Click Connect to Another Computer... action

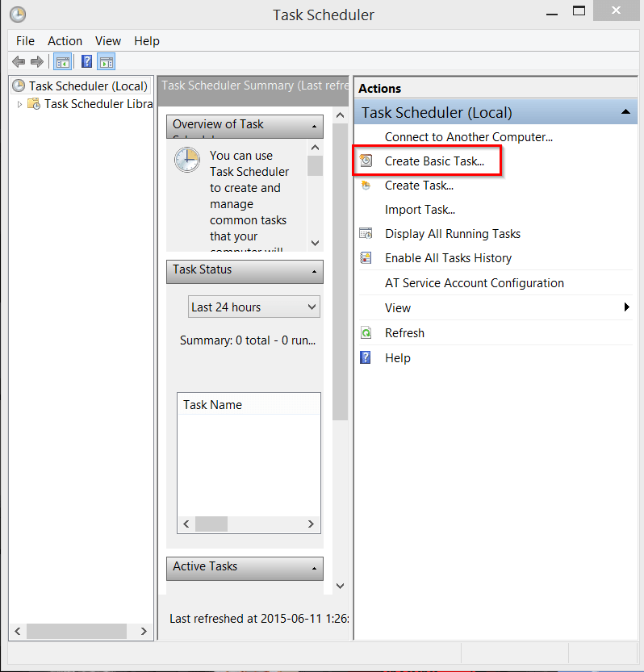pos(468,137)
